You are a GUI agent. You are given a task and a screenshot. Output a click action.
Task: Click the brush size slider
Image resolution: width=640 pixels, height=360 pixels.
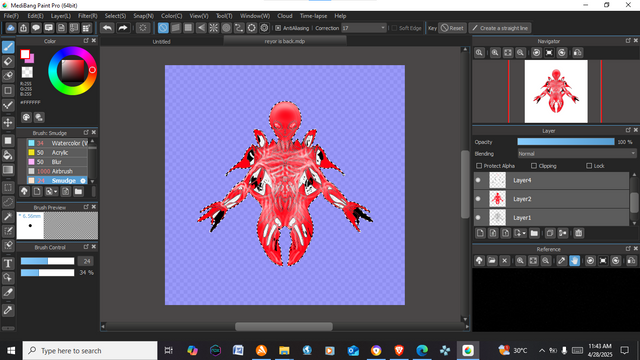[47, 261]
